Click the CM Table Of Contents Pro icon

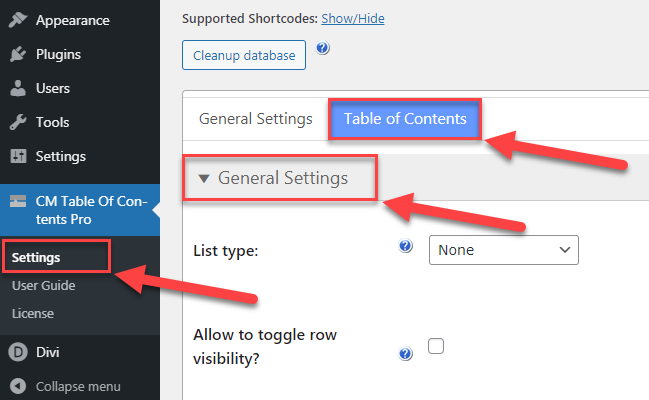pos(18,201)
